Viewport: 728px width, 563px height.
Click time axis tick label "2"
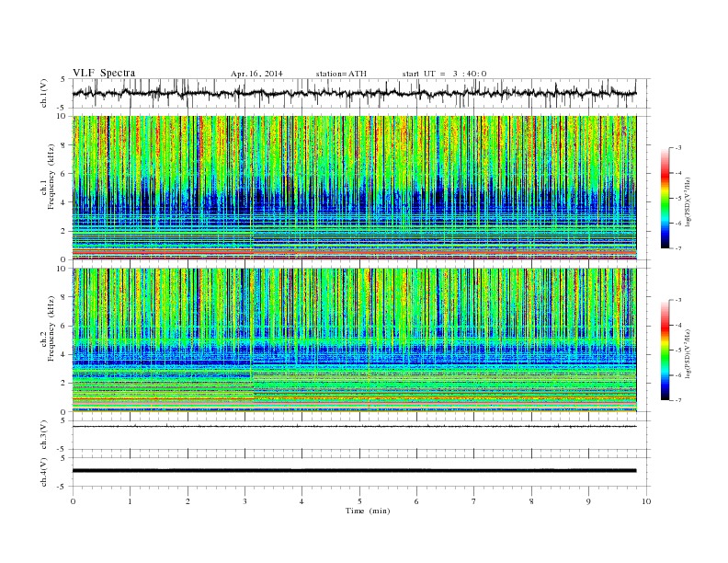pos(188,501)
